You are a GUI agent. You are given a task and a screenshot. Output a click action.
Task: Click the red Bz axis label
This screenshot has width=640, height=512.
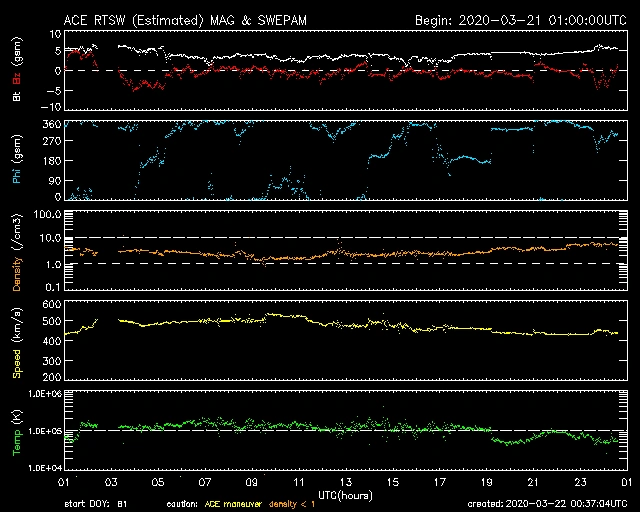[16, 60]
